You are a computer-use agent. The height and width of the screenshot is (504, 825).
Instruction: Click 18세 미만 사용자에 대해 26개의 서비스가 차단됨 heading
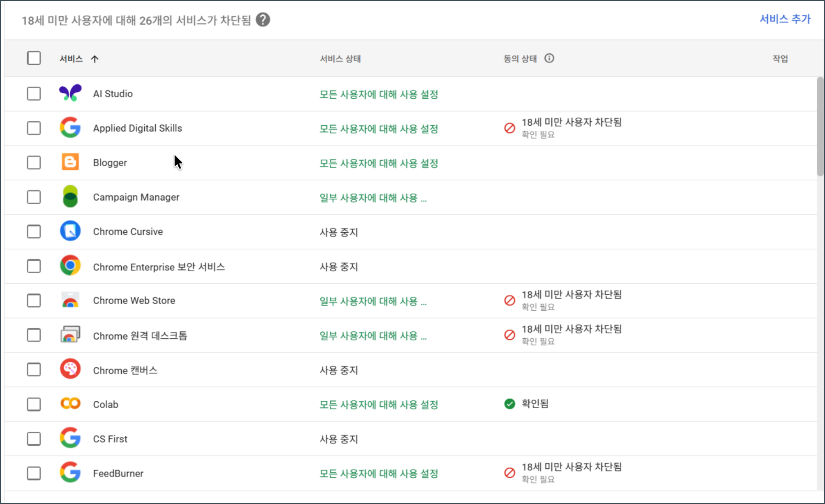pyautogui.click(x=136, y=20)
